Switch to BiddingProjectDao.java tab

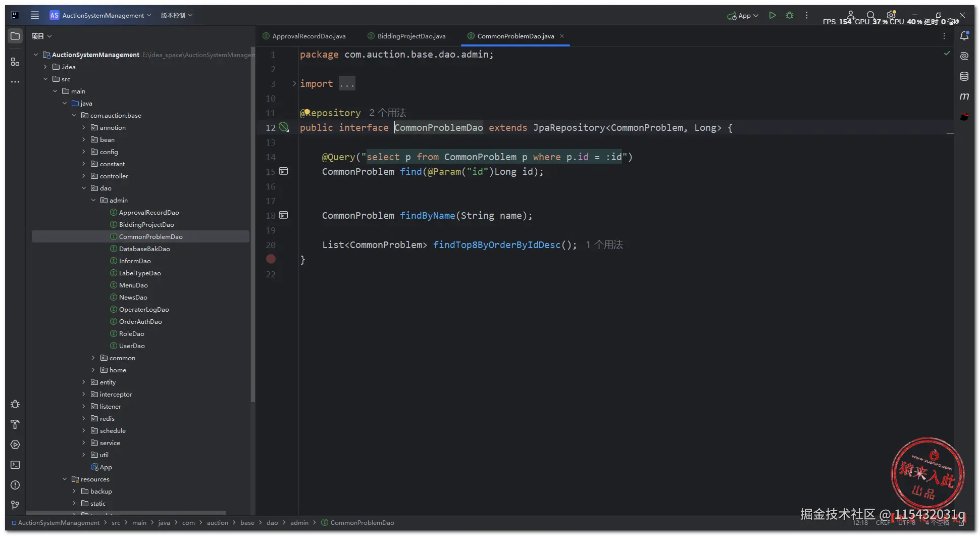pos(407,36)
